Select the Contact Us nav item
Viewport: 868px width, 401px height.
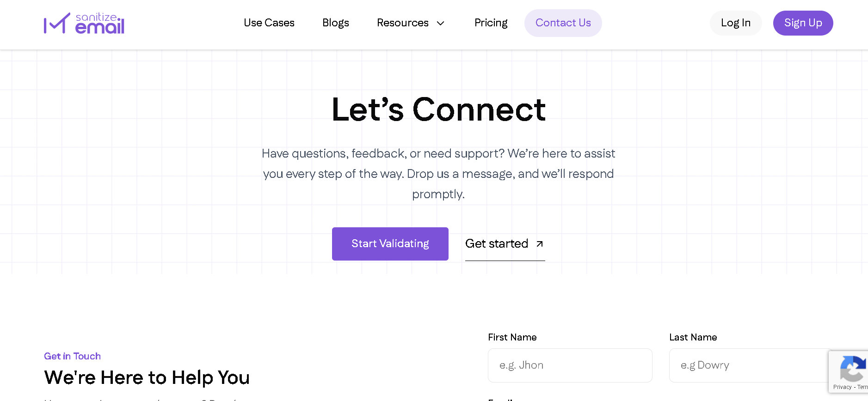(x=563, y=23)
